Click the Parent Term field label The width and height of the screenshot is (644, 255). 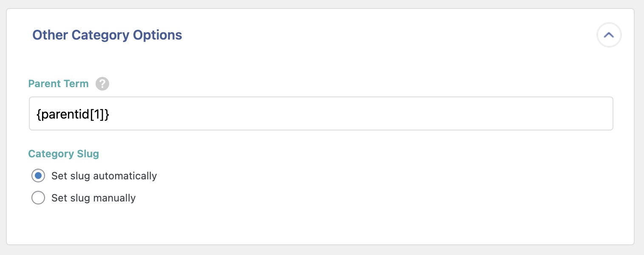click(x=58, y=84)
